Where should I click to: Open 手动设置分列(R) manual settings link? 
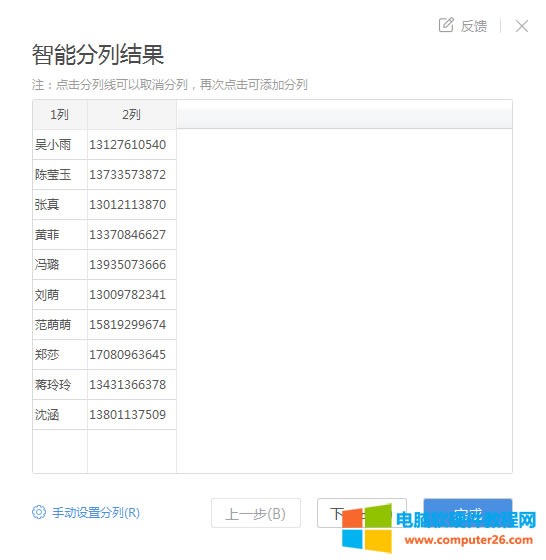(96, 513)
